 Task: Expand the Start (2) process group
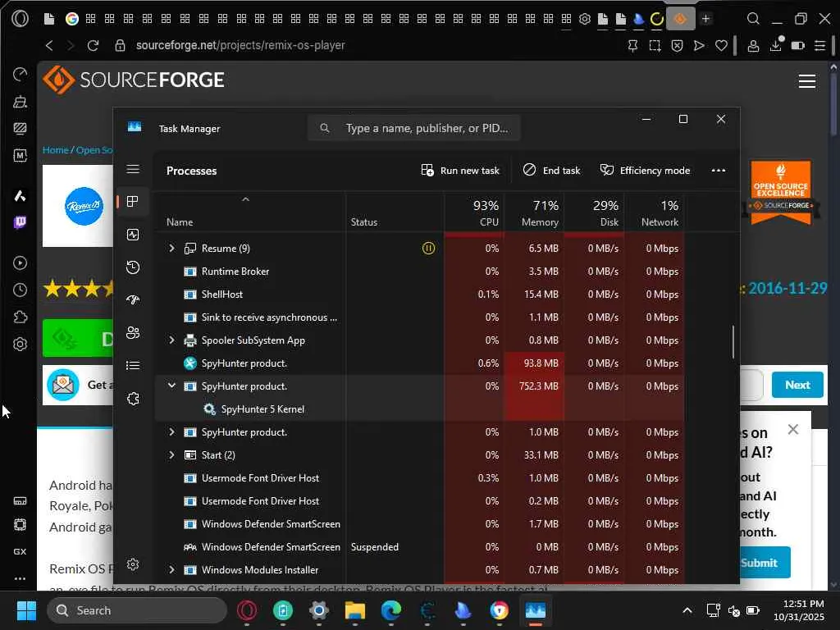point(171,454)
